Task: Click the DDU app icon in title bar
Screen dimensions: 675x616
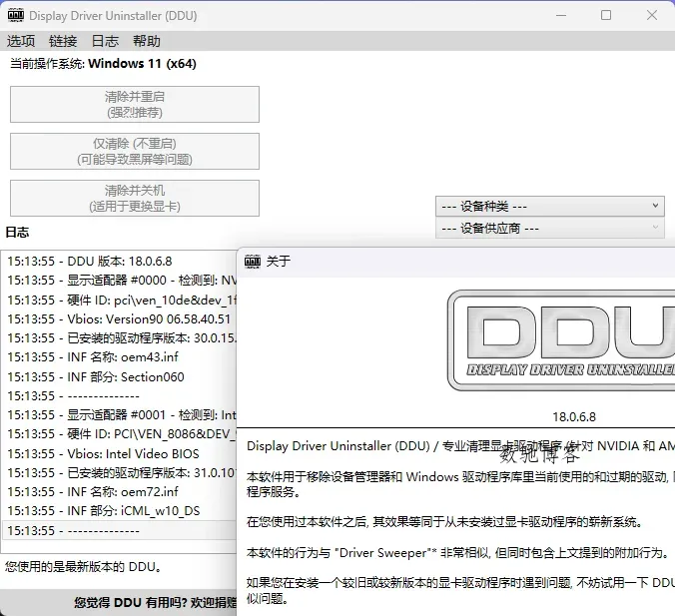Action: (16, 16)
